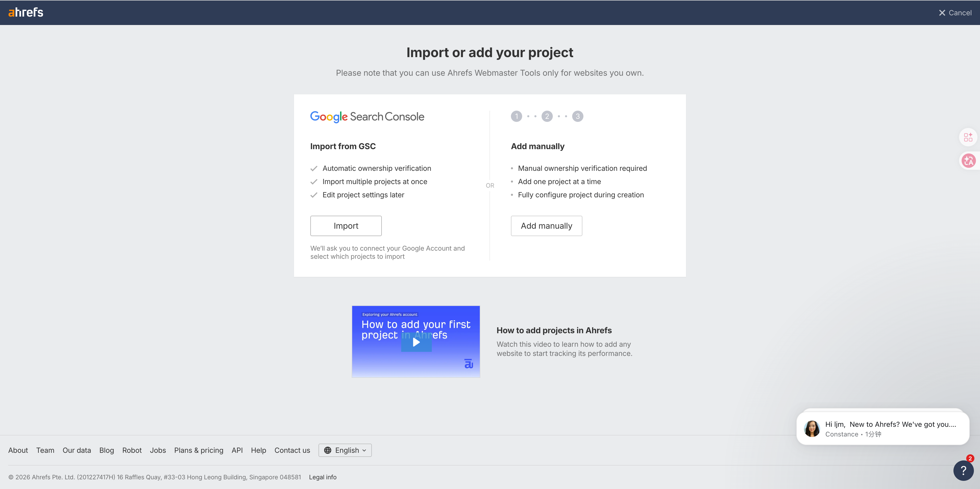Click step 3 circle indicator
This screenshot has width=980, height=489.
click(578, 116)
